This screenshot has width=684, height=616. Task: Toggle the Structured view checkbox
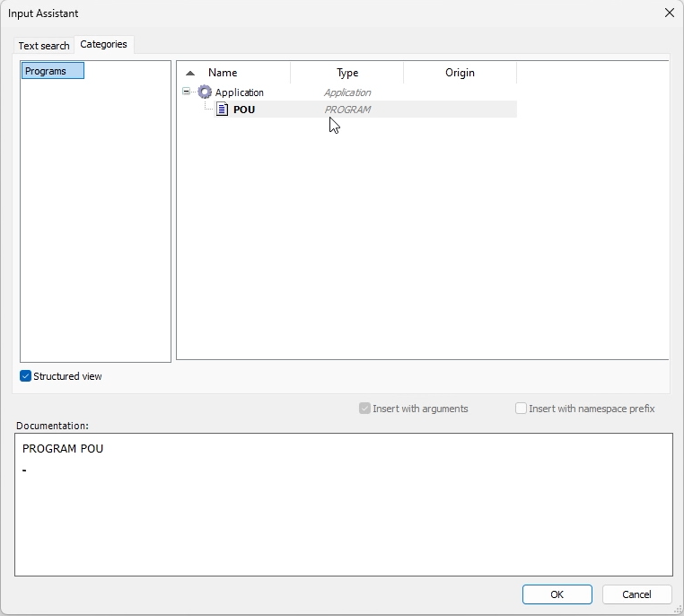tap(26, 376)
